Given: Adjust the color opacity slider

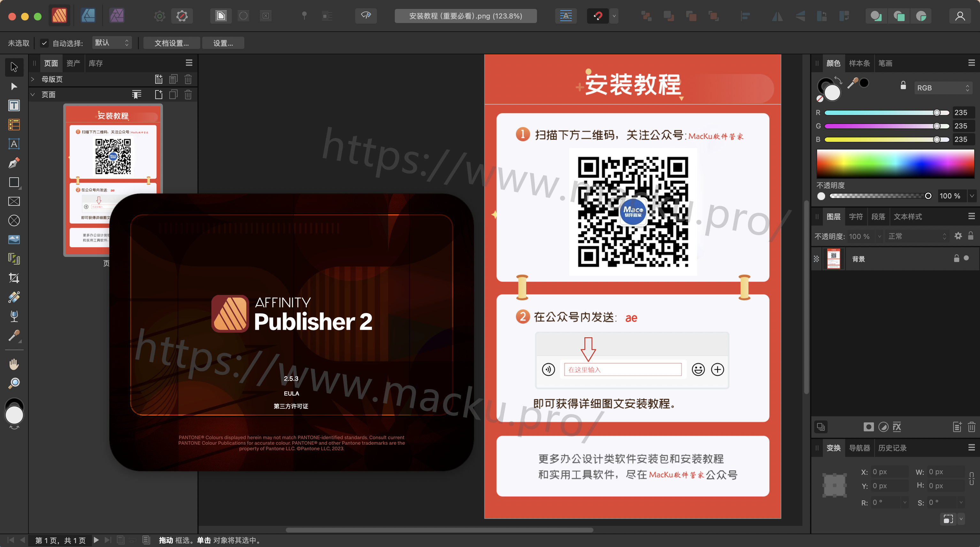Looking at the screenshot, I should click(x=881, y=196).
